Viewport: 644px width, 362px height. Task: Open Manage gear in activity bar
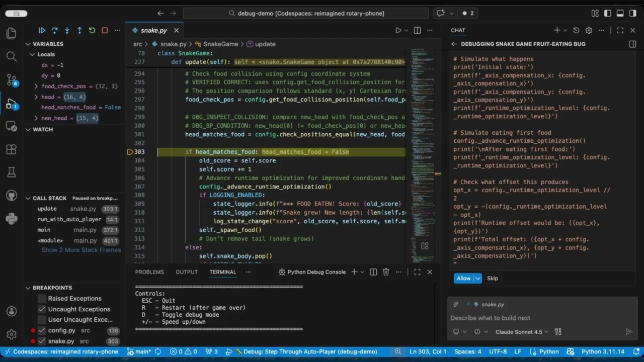point(11,334)
